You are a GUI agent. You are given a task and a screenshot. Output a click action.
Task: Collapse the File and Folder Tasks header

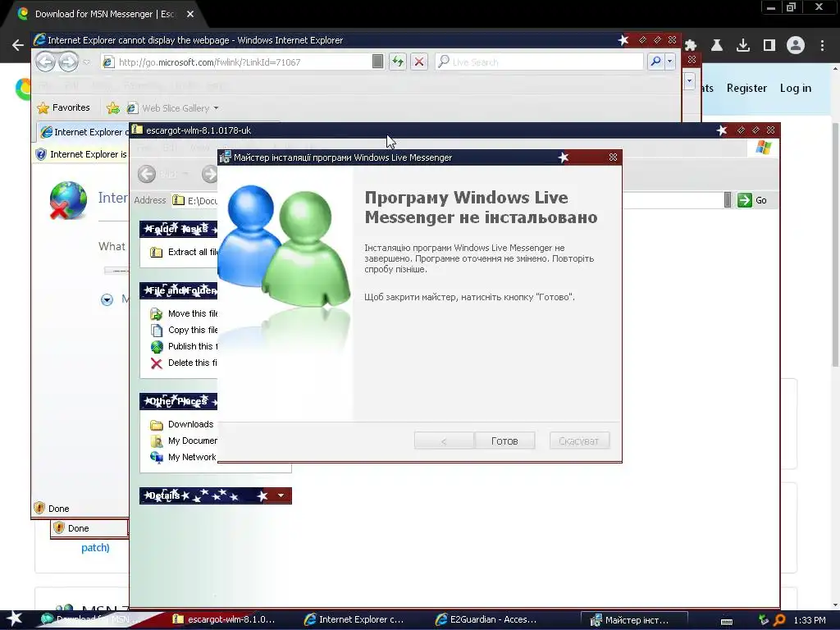click(x=178, y=291)
